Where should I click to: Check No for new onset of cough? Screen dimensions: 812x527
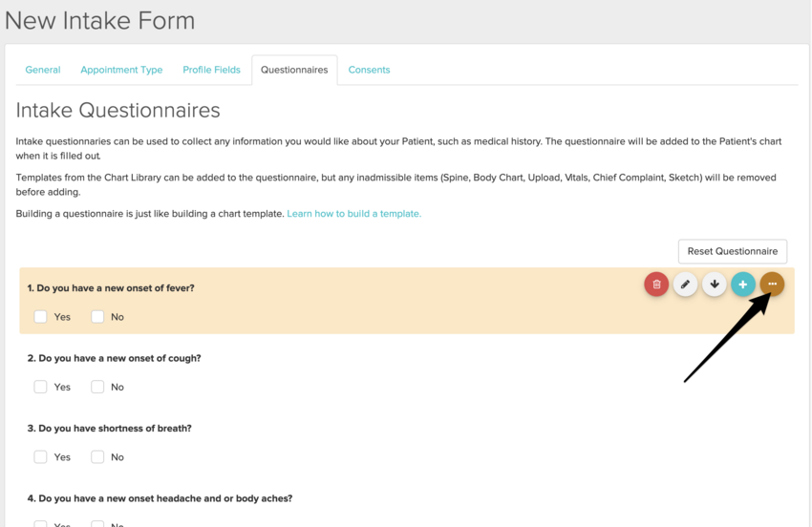pyautogui.click(x=97, y=387)
